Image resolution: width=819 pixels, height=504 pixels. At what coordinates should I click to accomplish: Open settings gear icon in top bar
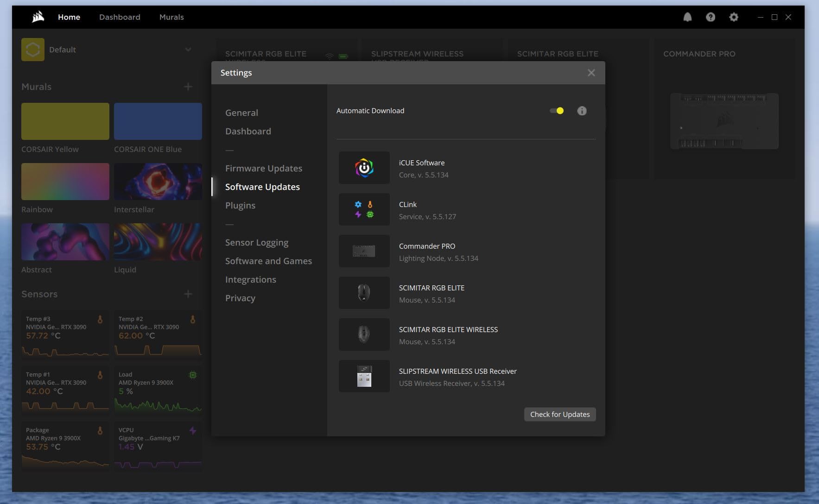733,17
